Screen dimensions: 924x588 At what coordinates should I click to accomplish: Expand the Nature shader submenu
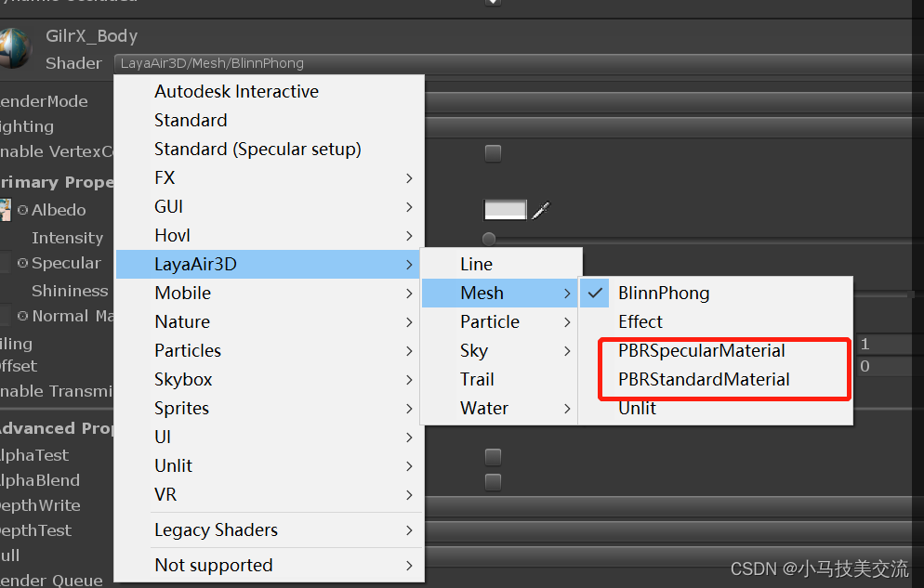click(270, 322)
